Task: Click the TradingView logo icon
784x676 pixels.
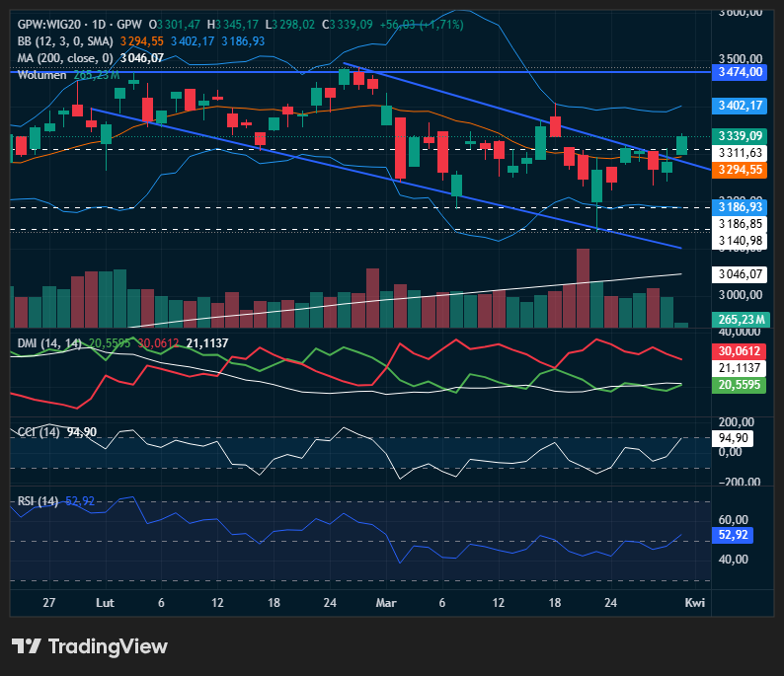Action: pos(26,646)
